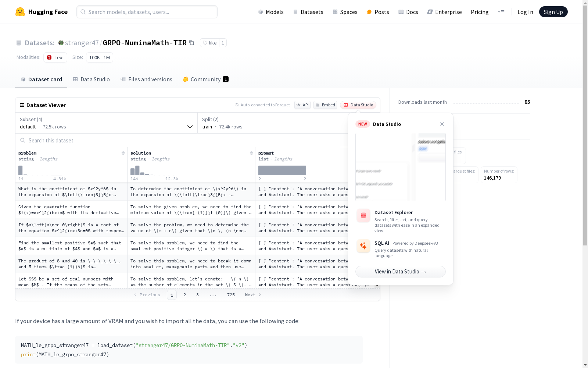Go to Models in navigation

tap(271, 12)
